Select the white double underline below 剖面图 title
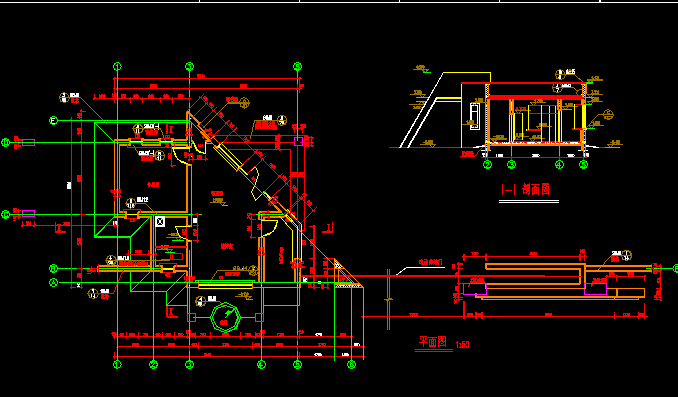 click(529, 201)
